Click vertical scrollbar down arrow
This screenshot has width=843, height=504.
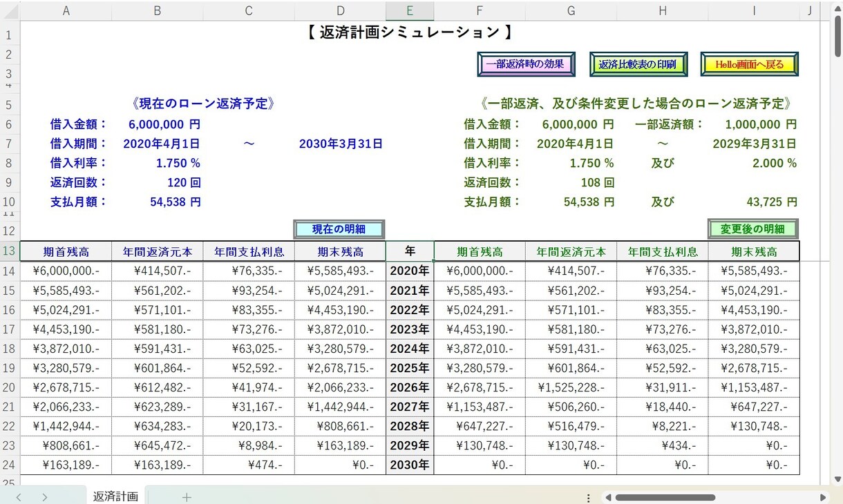coord(838,478)
